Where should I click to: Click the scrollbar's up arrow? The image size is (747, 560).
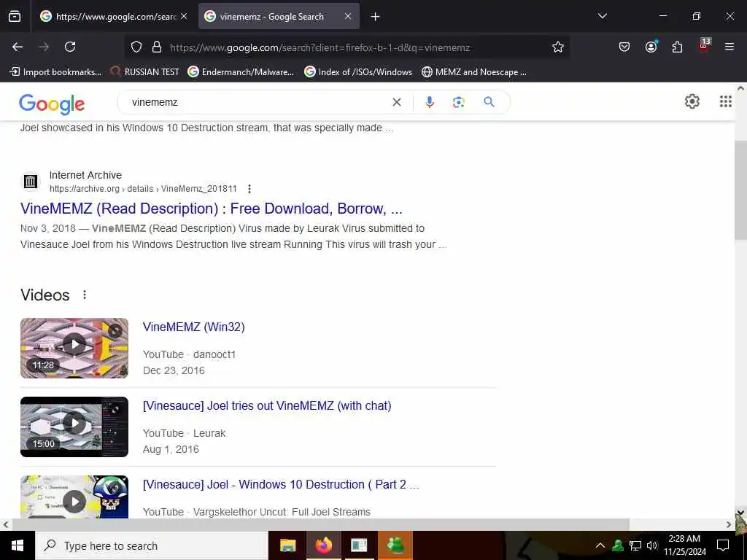pyautogui.click(x=740, y=88)
